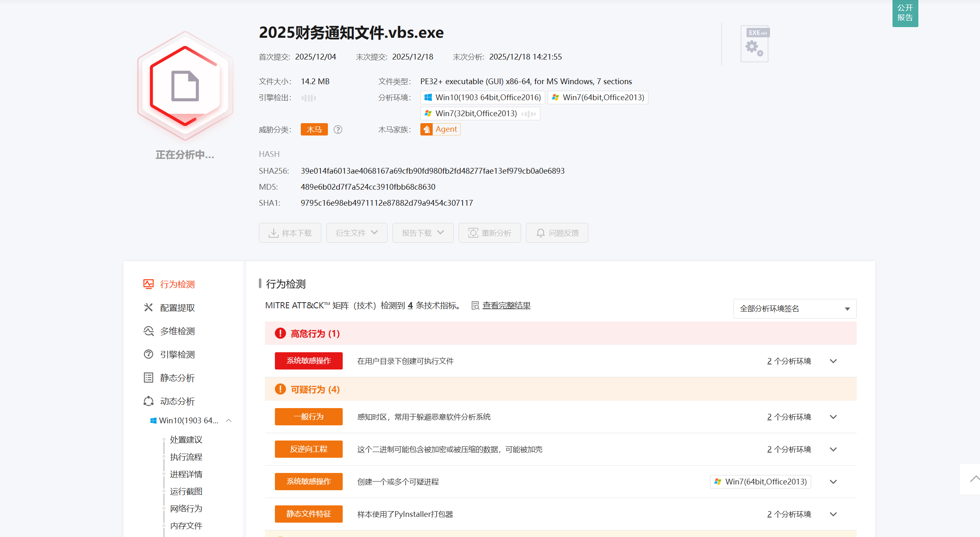Click the 可疑行为 alert icon
Screen dimensions: 980x537
[x=280, y=389]
